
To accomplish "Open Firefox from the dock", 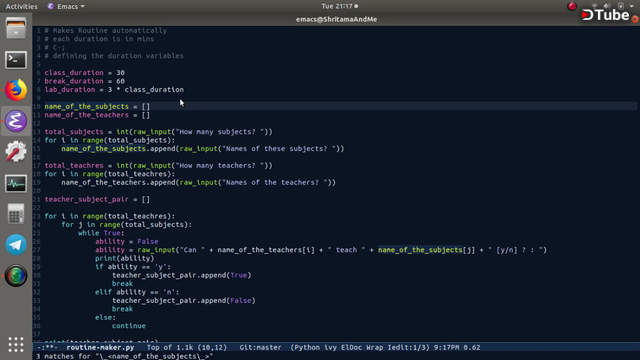I will point(16,90).
